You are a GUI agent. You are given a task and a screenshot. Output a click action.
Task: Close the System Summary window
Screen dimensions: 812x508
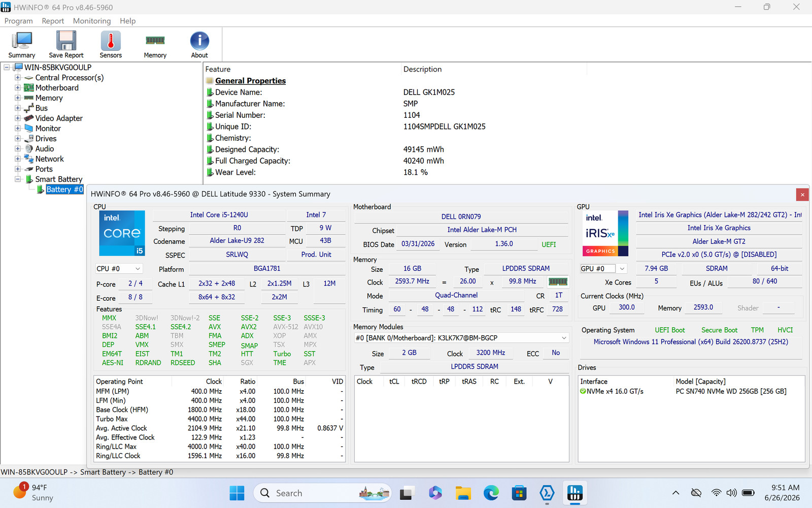tap(802, 195)
